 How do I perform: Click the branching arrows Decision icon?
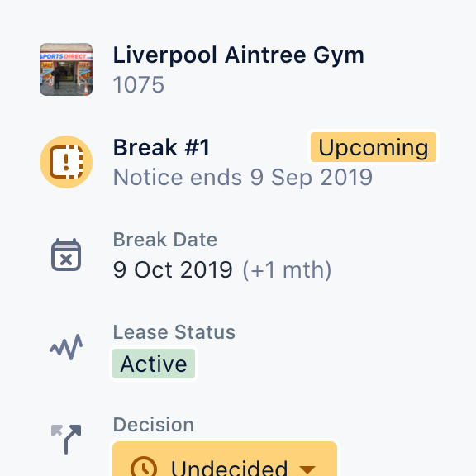[66, 440]
